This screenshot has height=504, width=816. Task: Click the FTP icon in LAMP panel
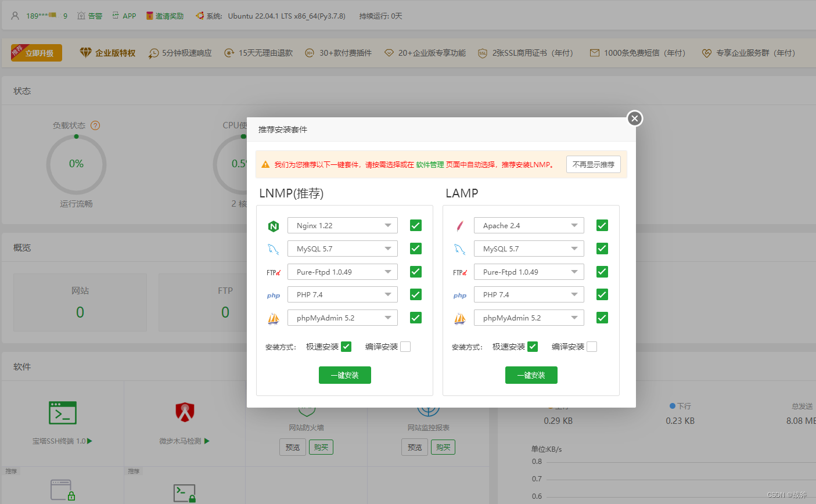coord(460,272)
